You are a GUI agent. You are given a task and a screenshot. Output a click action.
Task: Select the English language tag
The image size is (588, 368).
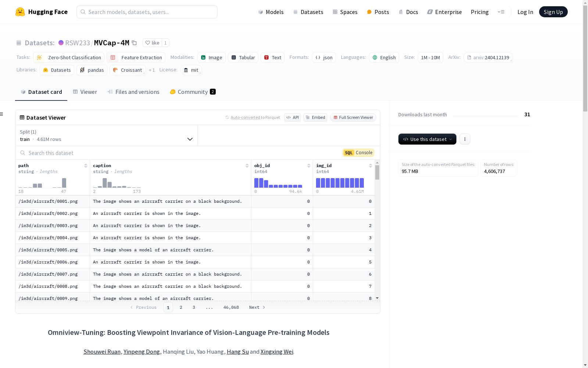384,57
